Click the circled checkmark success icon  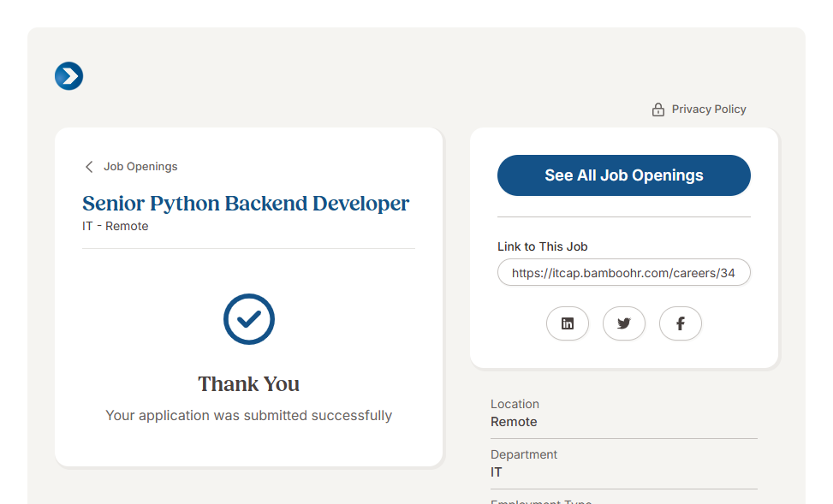[248, 319]
